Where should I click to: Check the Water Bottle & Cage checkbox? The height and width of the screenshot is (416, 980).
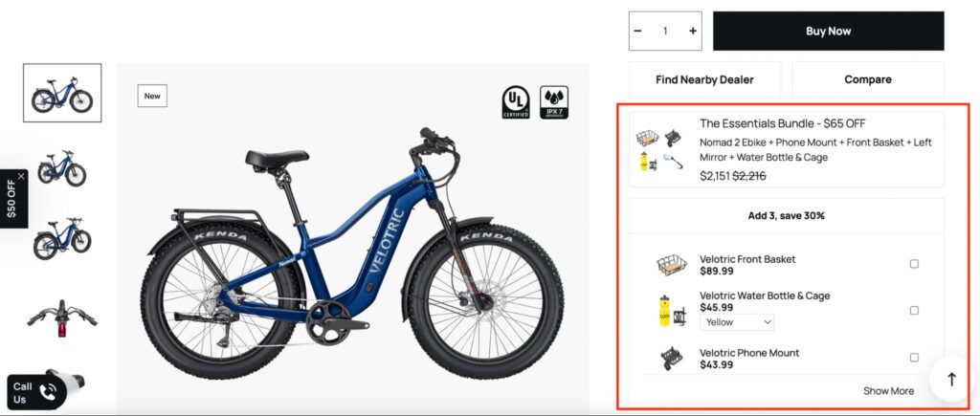(914, 310)
